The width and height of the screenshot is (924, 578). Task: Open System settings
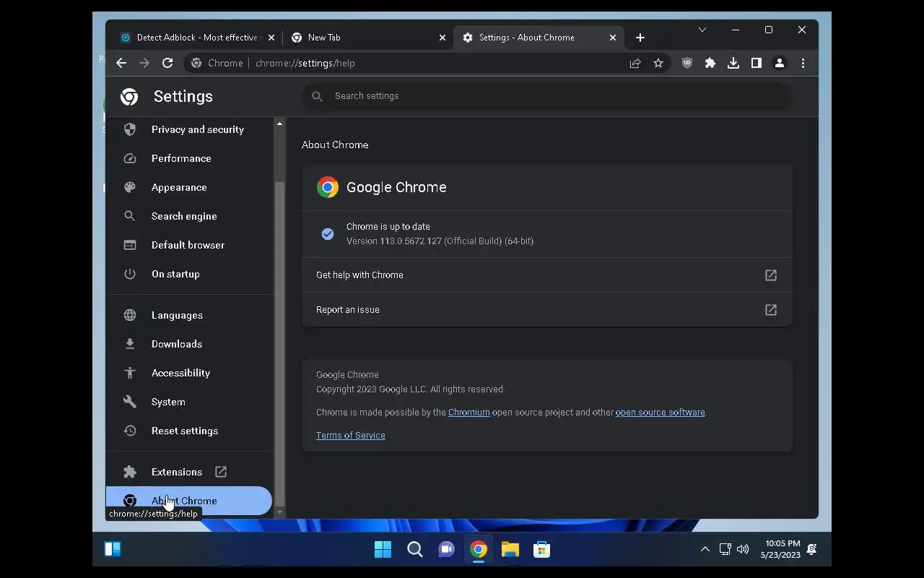tap(189, 402)
